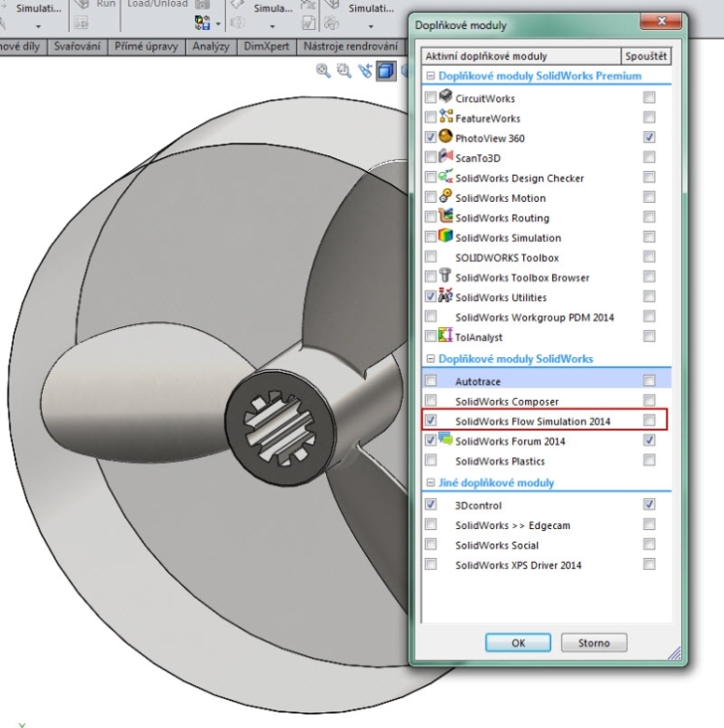This screenshot has height=728, width=724.
Task: Select the Autotrace row text
Action: tap(477, 381)
